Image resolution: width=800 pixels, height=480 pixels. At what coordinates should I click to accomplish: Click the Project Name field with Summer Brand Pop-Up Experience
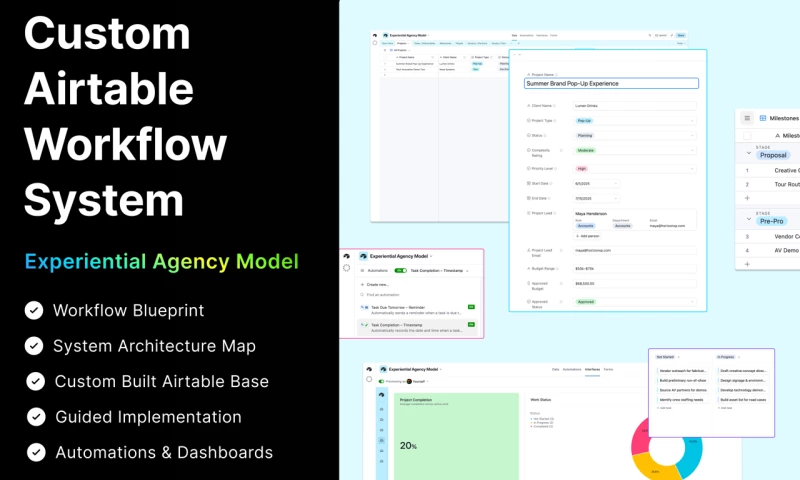coord(611,83)
